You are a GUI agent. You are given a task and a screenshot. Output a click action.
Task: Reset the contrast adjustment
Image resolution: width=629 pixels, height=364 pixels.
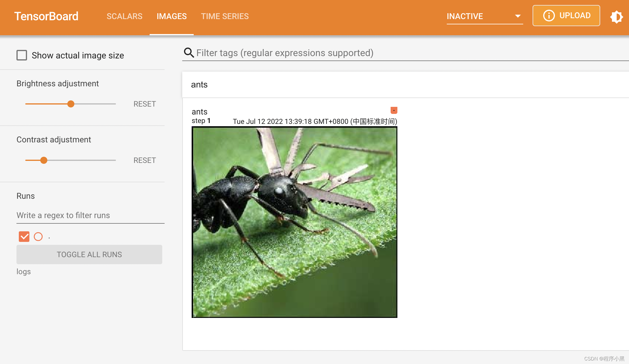pos(145,160)
